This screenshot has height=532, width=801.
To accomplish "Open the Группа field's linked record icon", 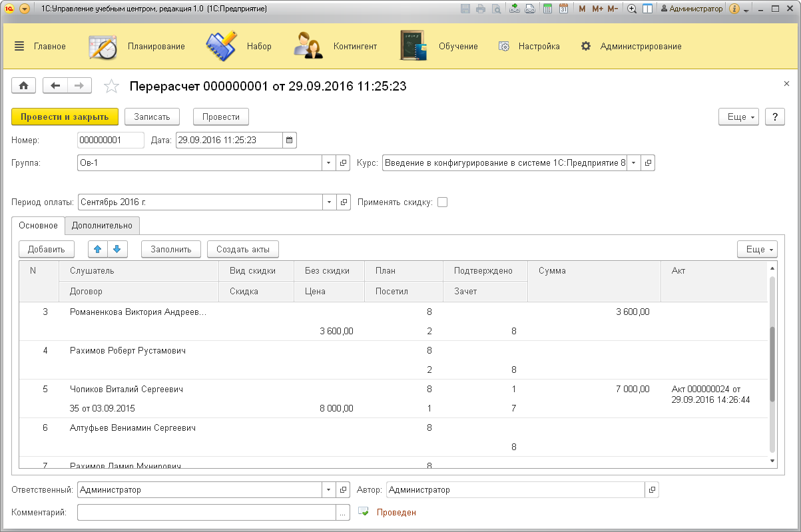I will click(344, 163).
